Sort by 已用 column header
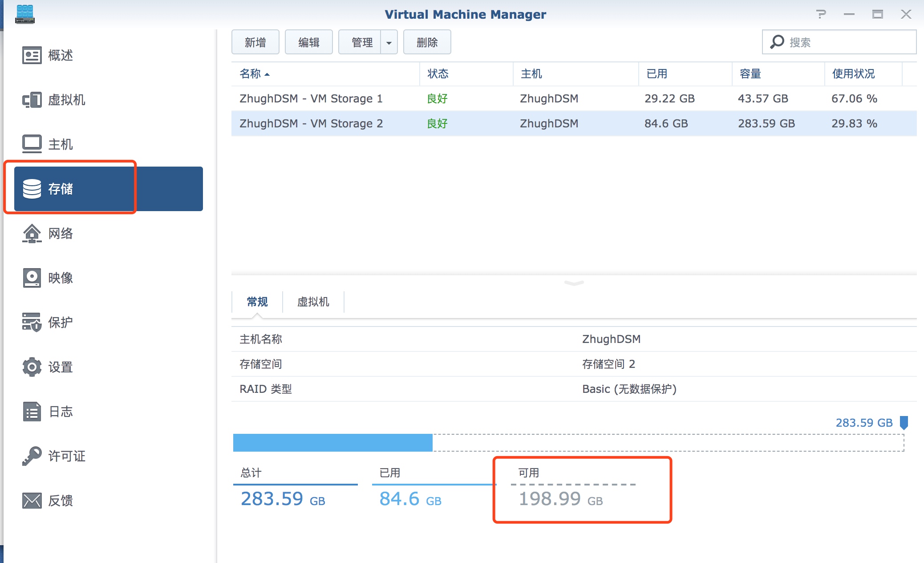This screenshot has height=563, width=924. (685, 74)
